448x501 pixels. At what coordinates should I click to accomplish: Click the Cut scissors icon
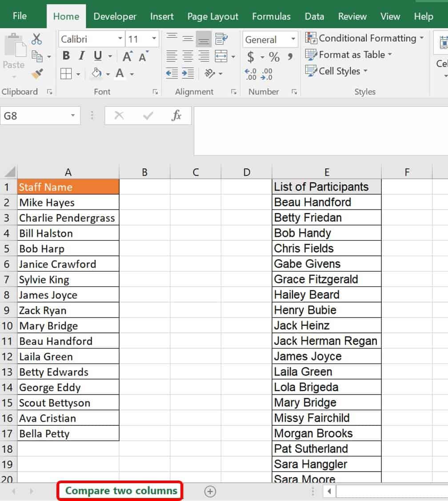click(37, 39)
